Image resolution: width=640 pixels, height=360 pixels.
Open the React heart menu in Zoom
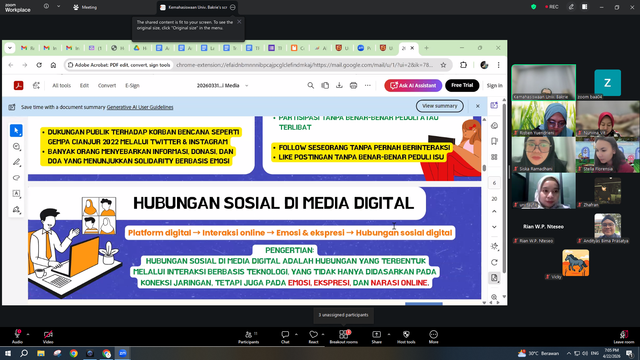(x=313, y=337)
